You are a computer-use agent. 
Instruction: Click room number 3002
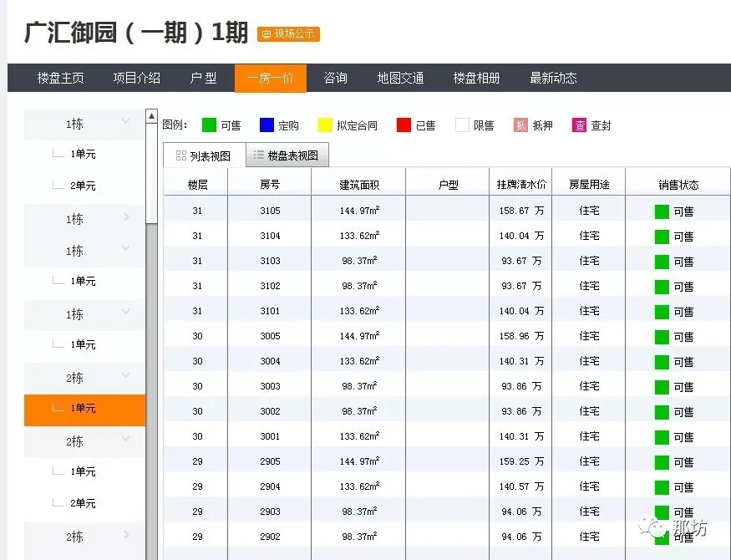[x=270, y=412]
